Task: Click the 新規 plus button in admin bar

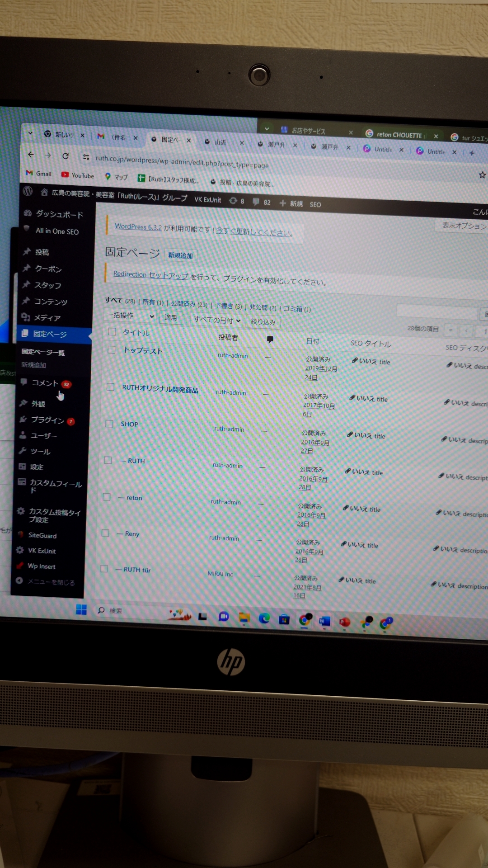Action: point(291,203)
